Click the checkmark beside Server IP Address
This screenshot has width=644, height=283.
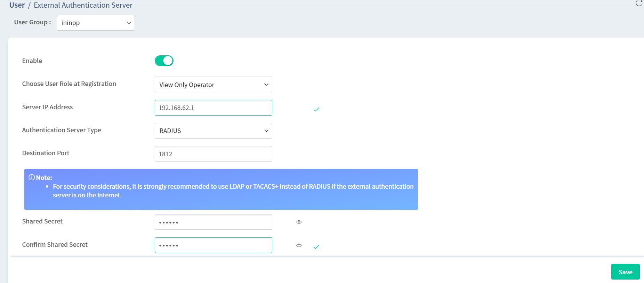(316, 109)
